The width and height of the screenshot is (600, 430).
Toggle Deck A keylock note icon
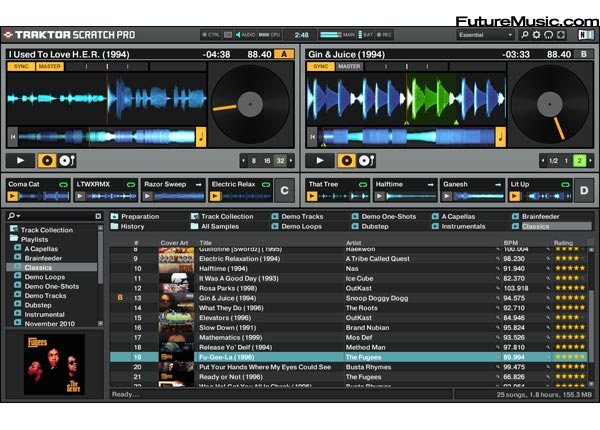[x=201, y=137]
